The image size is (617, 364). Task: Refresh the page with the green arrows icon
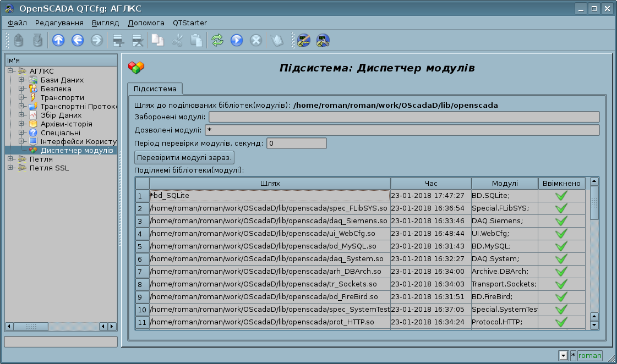pos(217,40)
